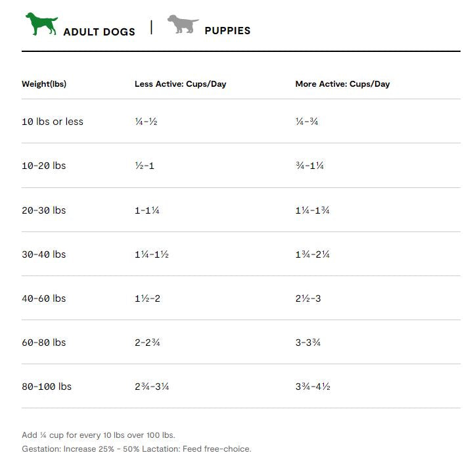Click the More Active: Cups/Day header
This screenshot has width=475, height=476.
click(342, 84)
